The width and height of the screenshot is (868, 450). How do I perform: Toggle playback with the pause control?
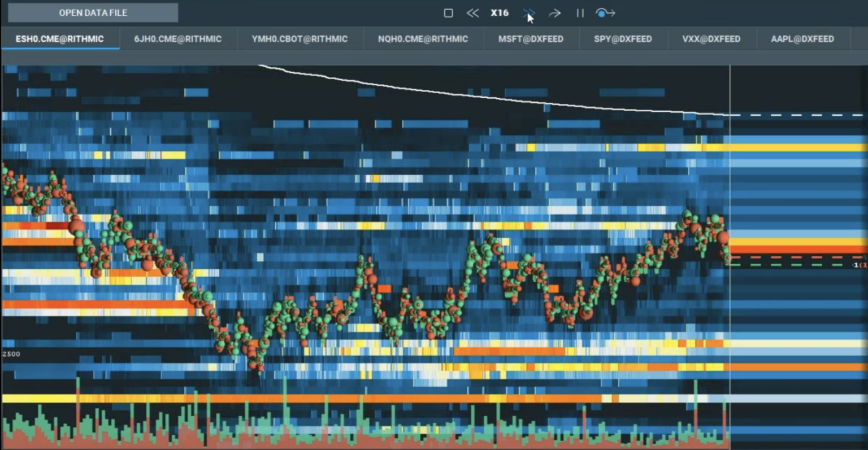(x=580, y=12)
